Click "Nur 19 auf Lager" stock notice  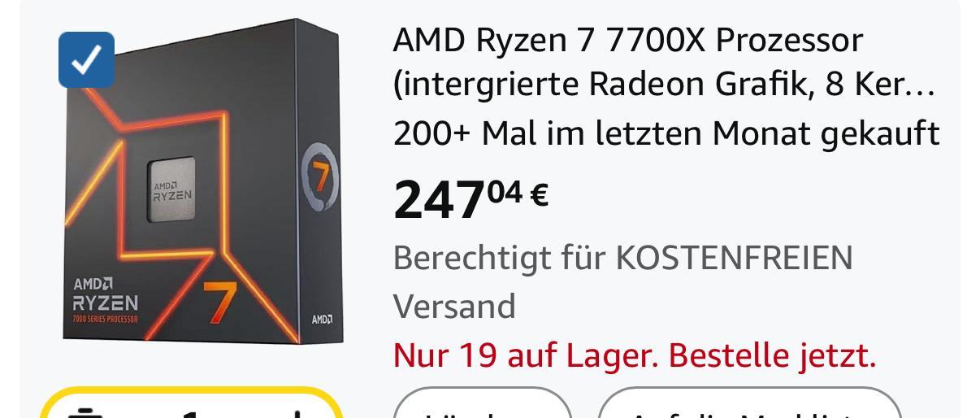pos(527,355)
